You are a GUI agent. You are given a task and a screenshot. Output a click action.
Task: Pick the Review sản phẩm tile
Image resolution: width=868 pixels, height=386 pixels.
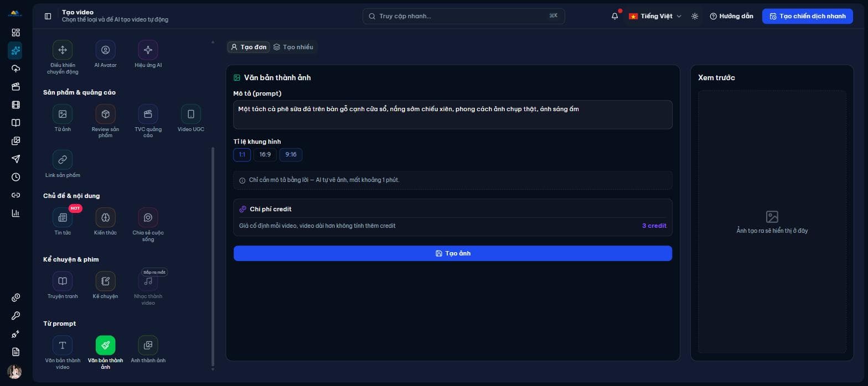coord(105,122)
